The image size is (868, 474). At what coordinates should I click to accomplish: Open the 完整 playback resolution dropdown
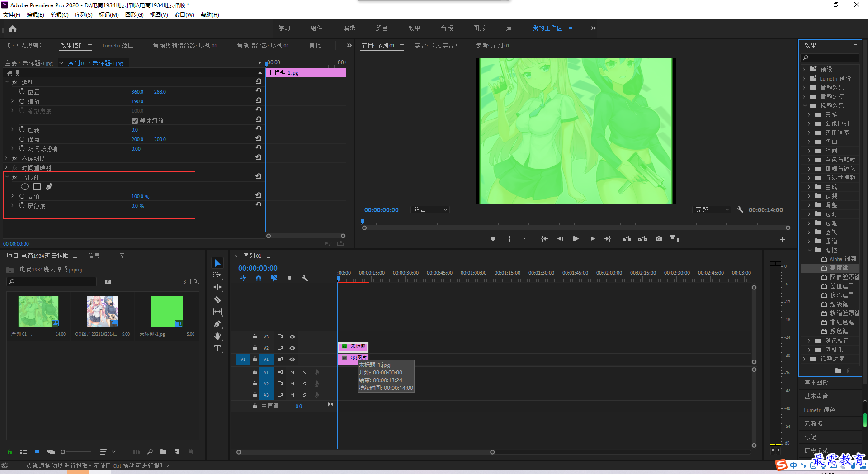(x=712, y=210)
